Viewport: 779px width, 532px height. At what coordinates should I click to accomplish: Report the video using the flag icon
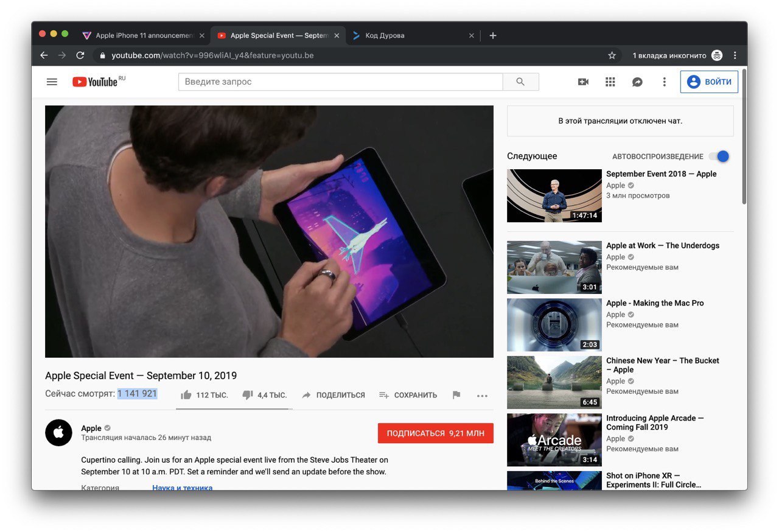456,395
